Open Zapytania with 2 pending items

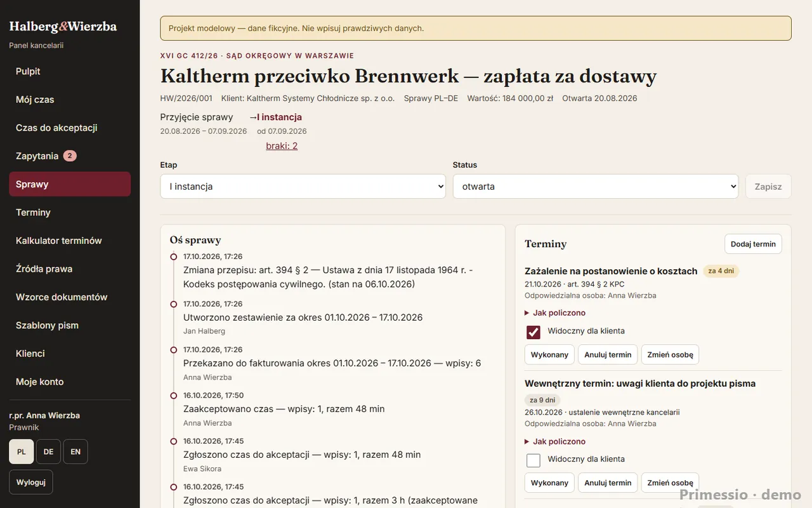(x=70, y=156)
